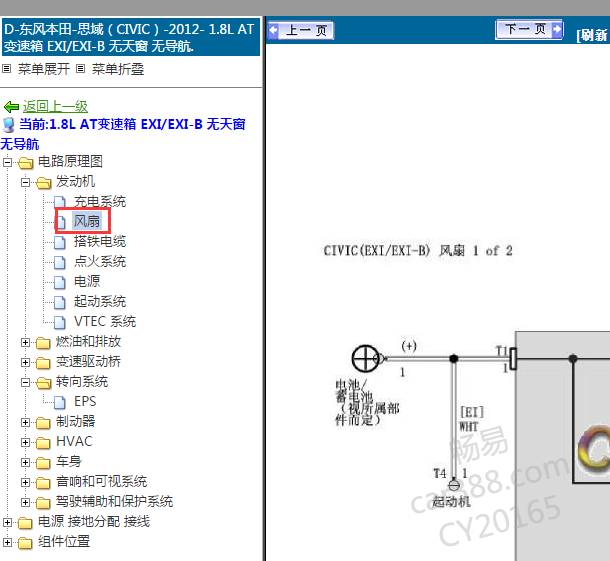Open the 起动系统 diagram

click(100, 302)
